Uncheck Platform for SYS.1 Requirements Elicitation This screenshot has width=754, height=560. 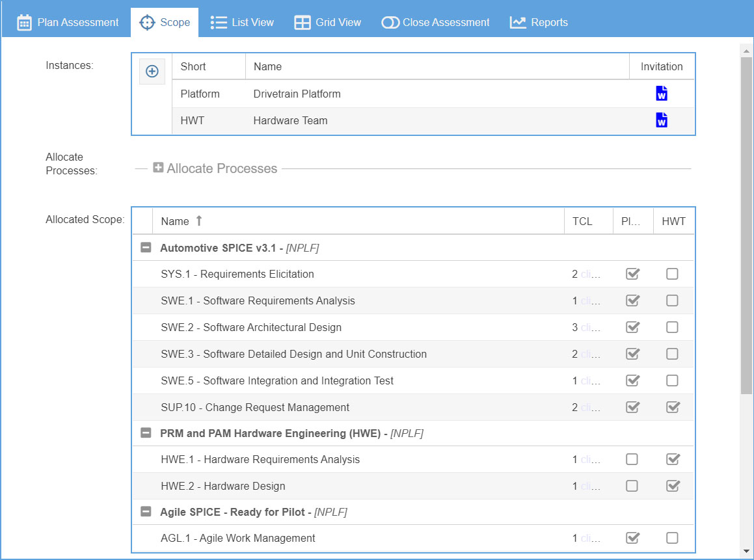coord(632,274)
